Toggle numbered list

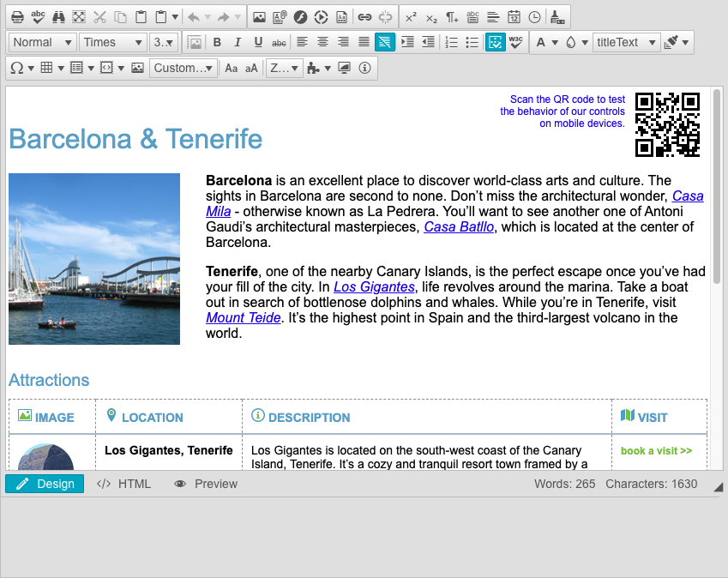(x=451, y=42)
